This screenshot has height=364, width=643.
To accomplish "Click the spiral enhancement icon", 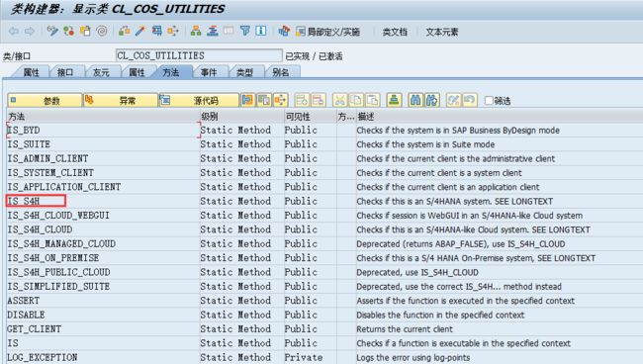I will coord(102,31).
